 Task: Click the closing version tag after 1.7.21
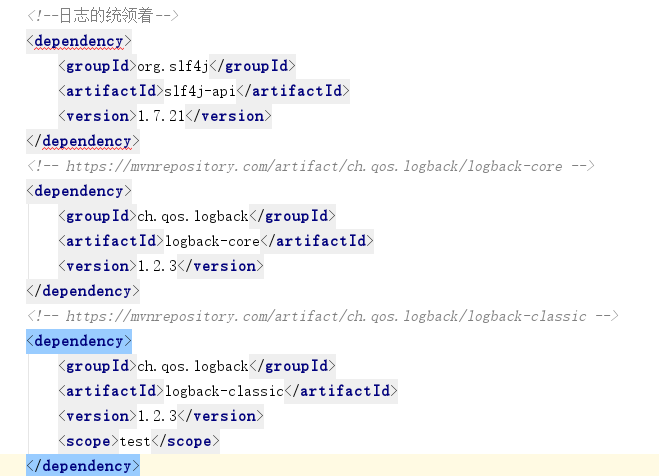229,116
